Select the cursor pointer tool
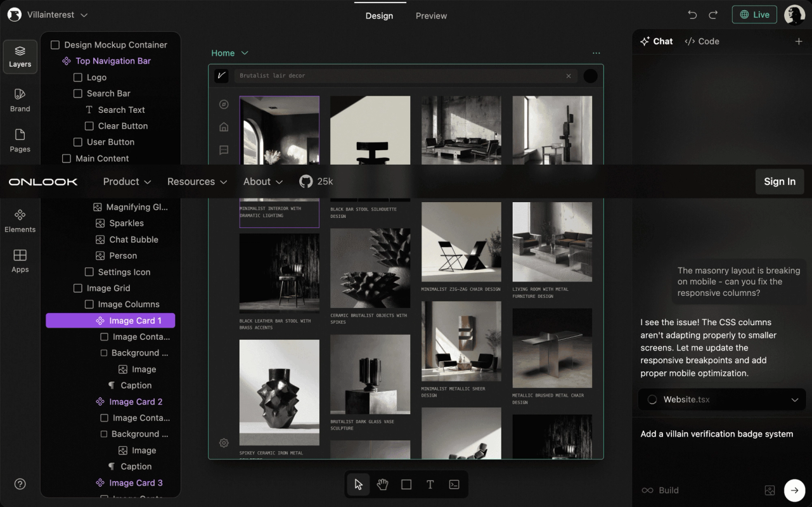The height and width of the screenshot is (507, 812). (359, 484)
